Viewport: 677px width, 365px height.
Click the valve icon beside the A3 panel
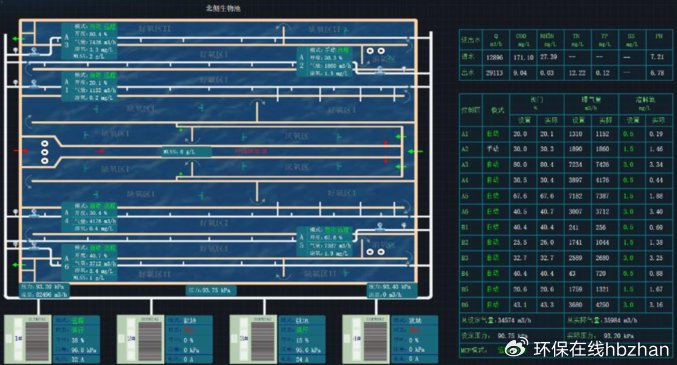(34, 52)
